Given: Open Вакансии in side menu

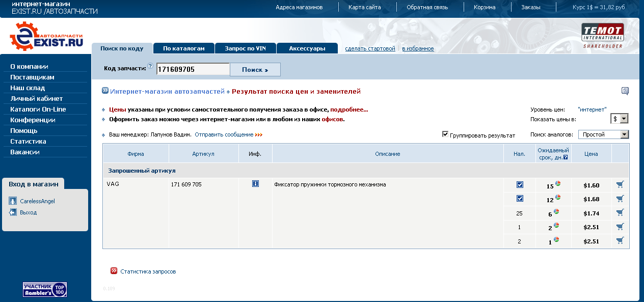Looking at the screenshot, I should (25, 152).
